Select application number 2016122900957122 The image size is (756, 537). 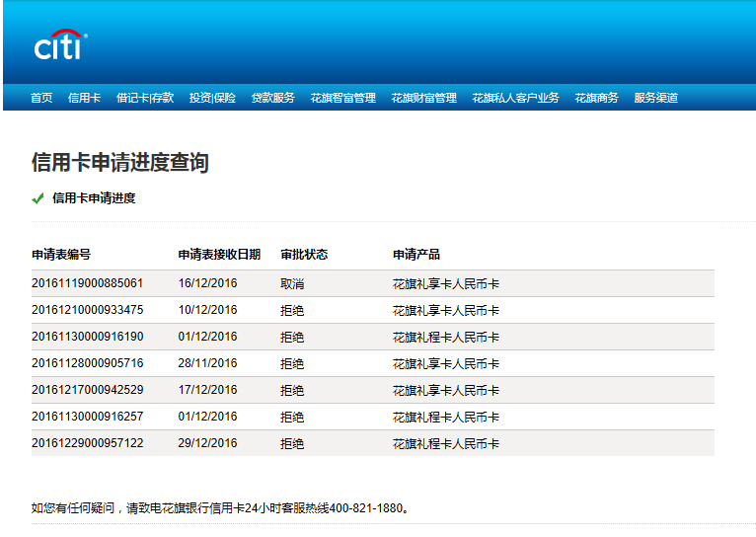coord(87,443)
